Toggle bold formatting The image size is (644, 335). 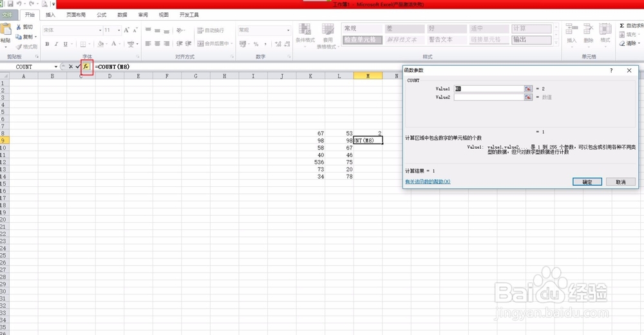(47, 44)
